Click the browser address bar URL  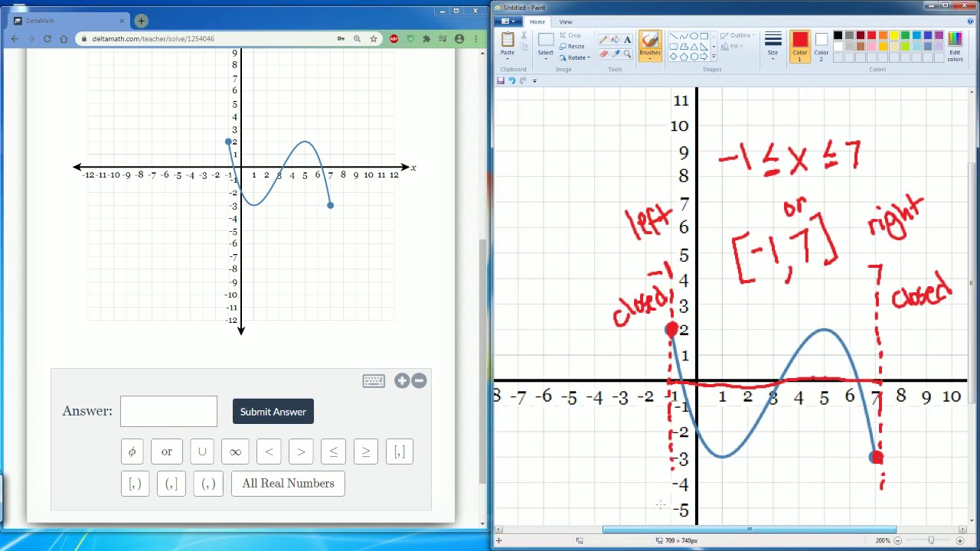click(153, 38)
